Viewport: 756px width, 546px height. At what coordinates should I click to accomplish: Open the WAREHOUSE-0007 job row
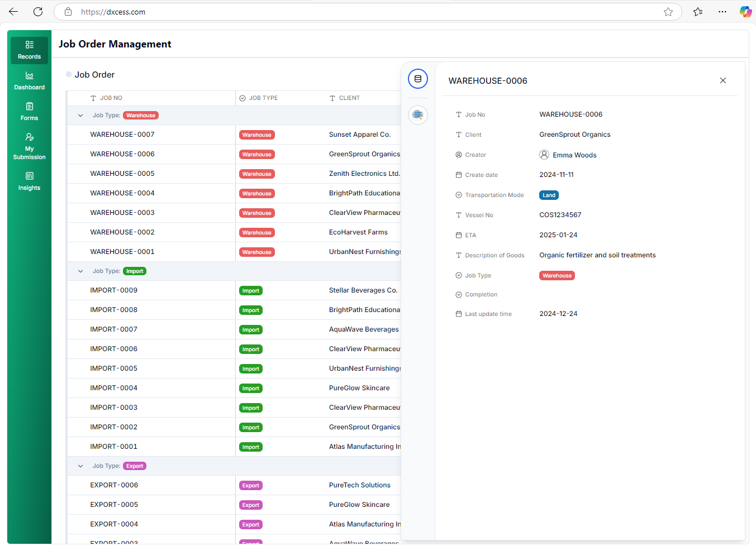click(x=122, y=135)
